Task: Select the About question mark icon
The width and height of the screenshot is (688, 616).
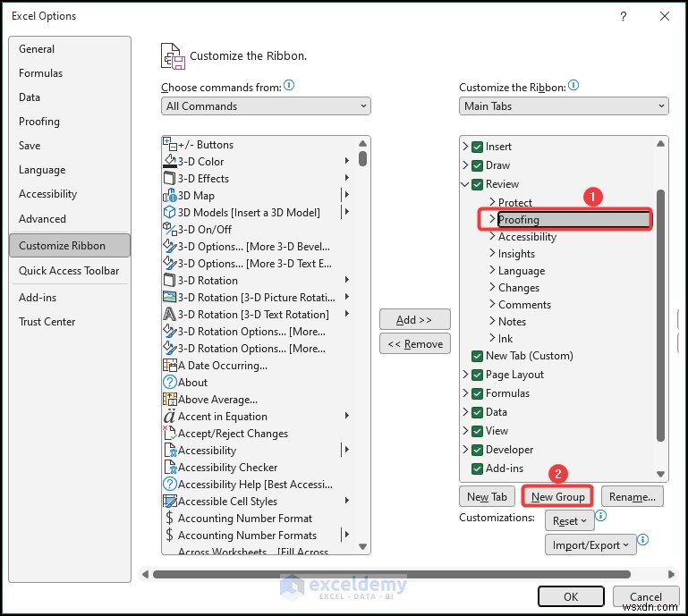Action: (169, 382)
